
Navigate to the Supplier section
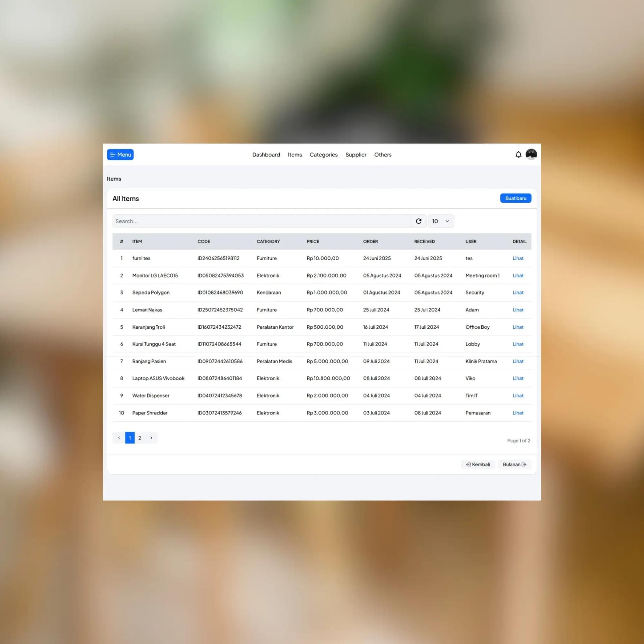356,155
